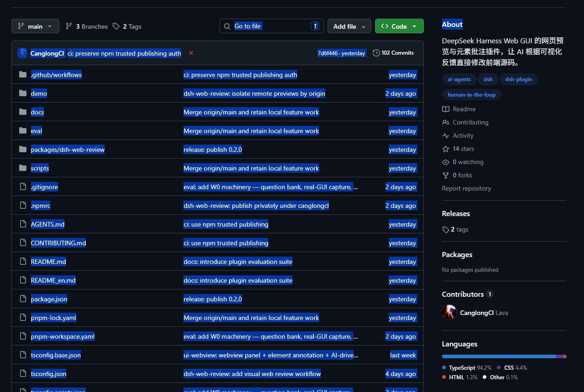Click commit 'dsh-web-review: publish privately under canglongcl'
This screenshot has height=392, width=584.
pos(256,206)
